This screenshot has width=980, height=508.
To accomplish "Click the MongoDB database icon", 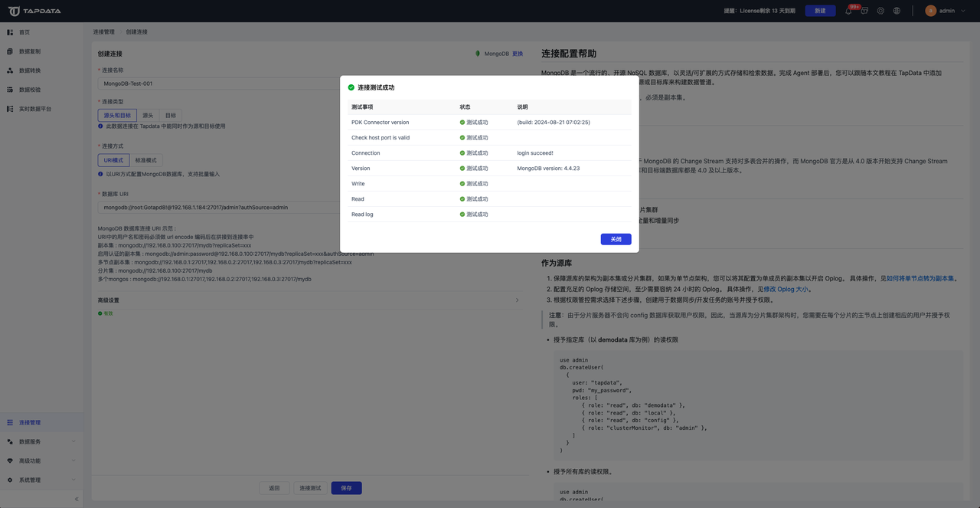I will tap(478, 54).
